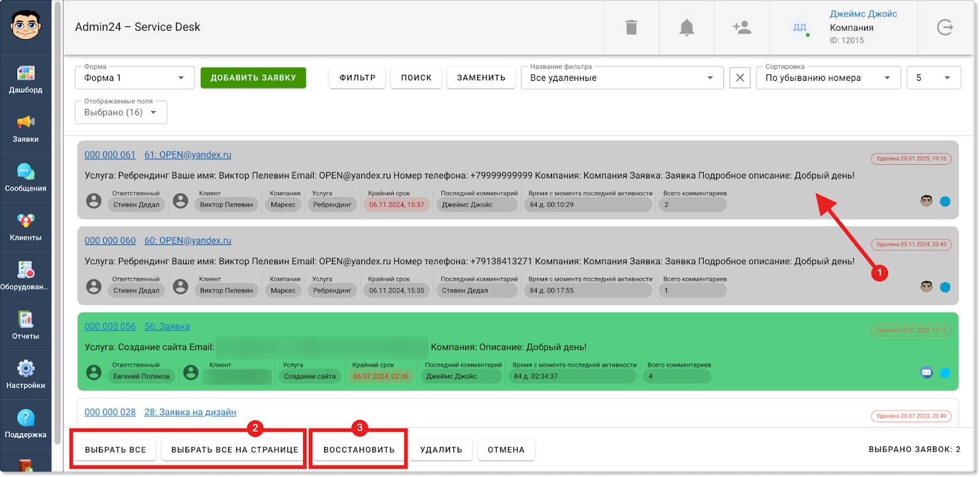Viewport: 980px width, 477px height.
Task: Click responsible person icon beside Евгений Поляков
Action: (x=94, y=372)
